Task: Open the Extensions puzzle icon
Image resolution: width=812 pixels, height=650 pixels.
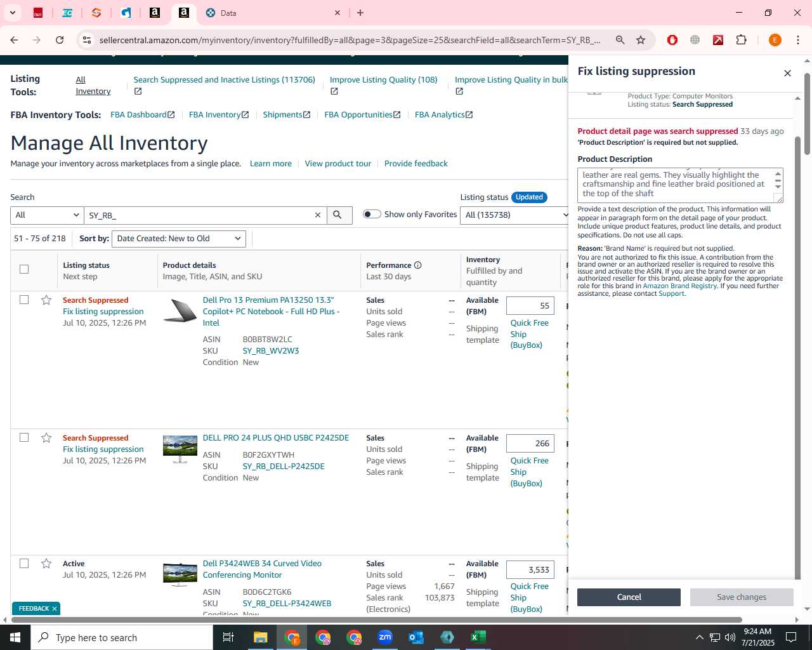Action: [x=741, y=40]
